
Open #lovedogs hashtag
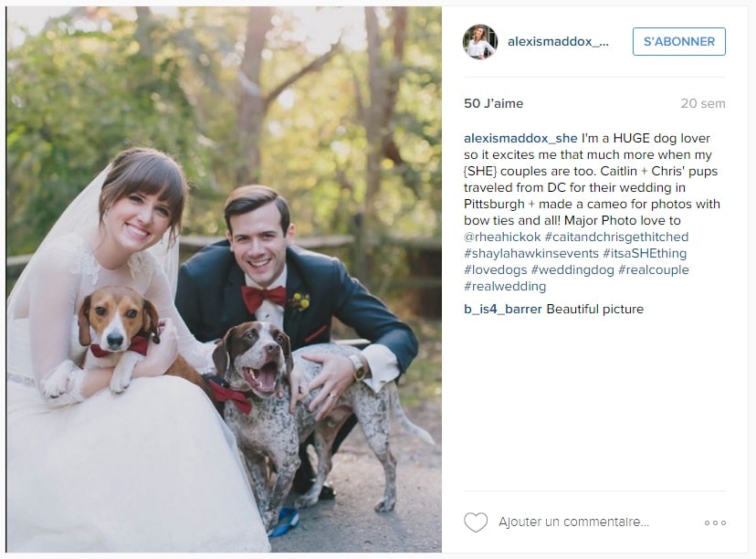coord(495,269)
